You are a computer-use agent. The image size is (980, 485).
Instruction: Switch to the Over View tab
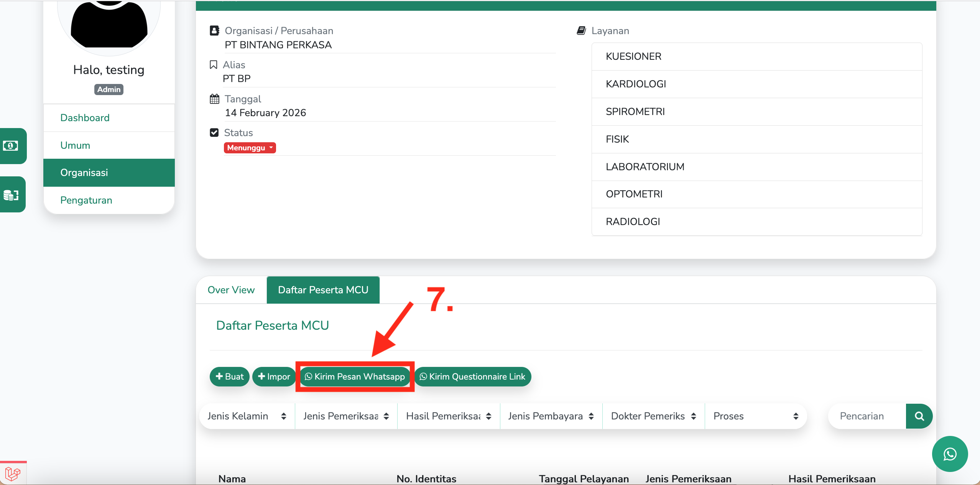231,290
